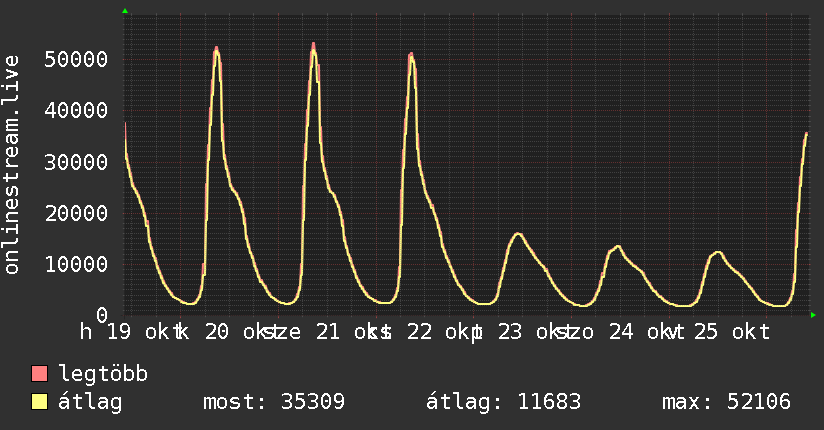Click the most: 35309 value
Screen dimensions: 824x430
coord(274,402)
